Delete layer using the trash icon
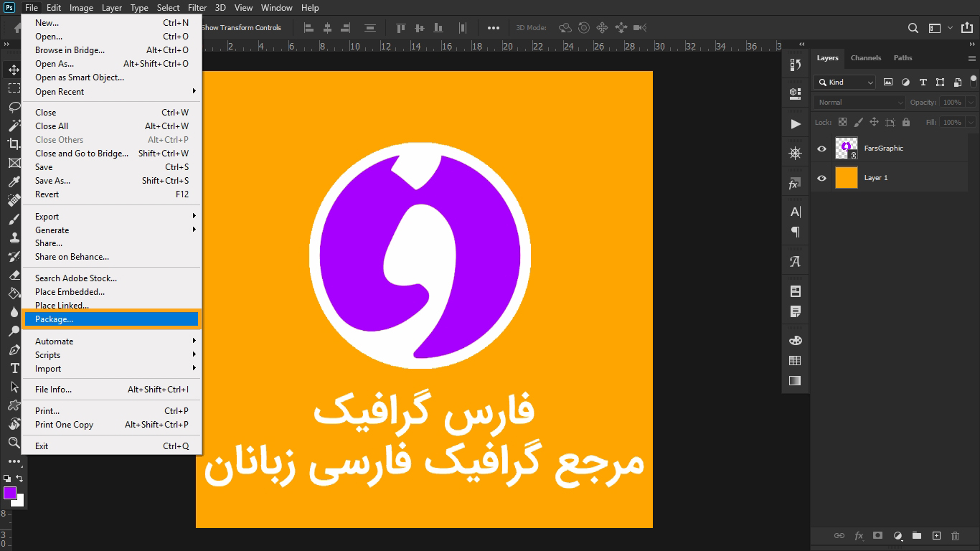This screenshot has height=551, width=980. (956, 535)
